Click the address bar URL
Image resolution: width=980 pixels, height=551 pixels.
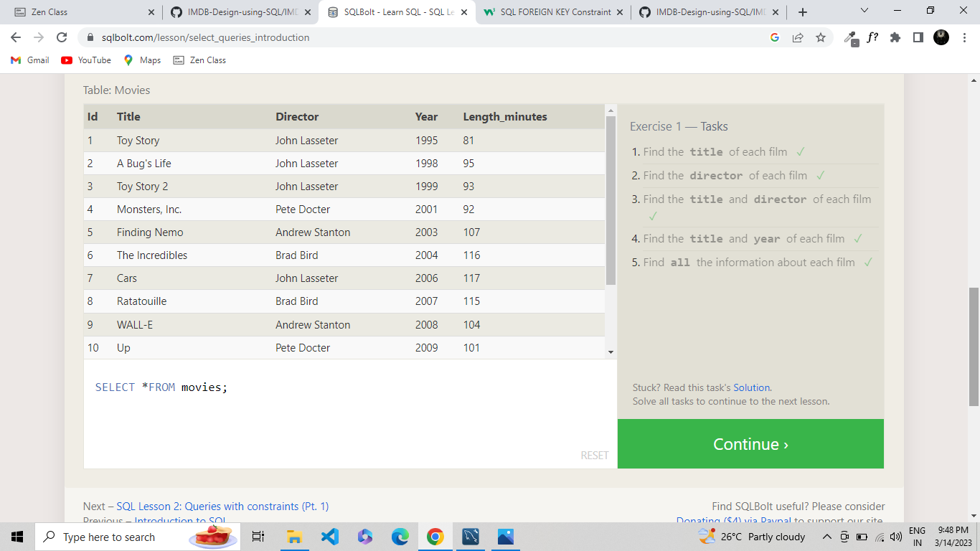[205, 37]
